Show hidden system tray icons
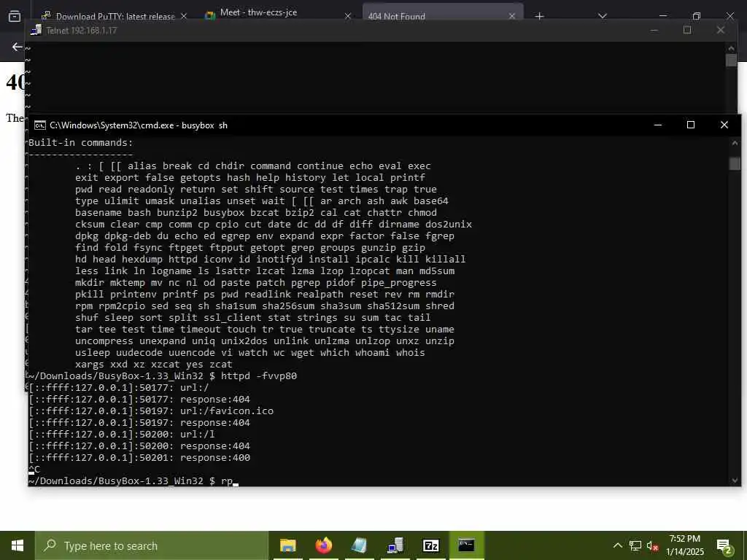This screenshot has height=560, width=747. pos(617,545)
